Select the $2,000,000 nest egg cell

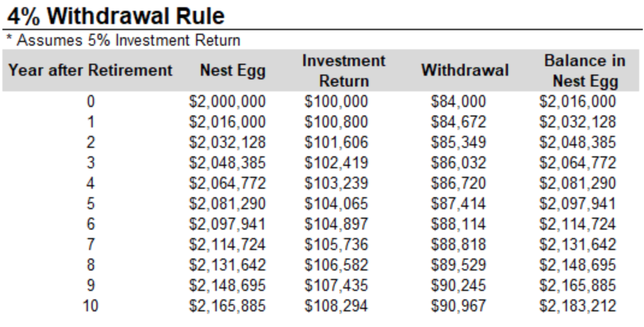tap(227, 102)
